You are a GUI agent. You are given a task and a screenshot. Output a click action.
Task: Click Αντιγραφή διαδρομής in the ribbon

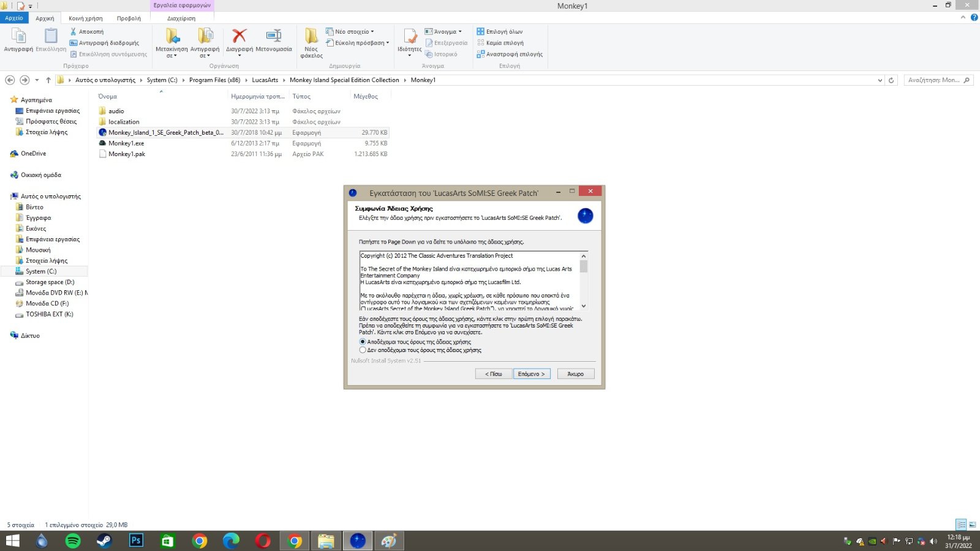click(104, 43)
